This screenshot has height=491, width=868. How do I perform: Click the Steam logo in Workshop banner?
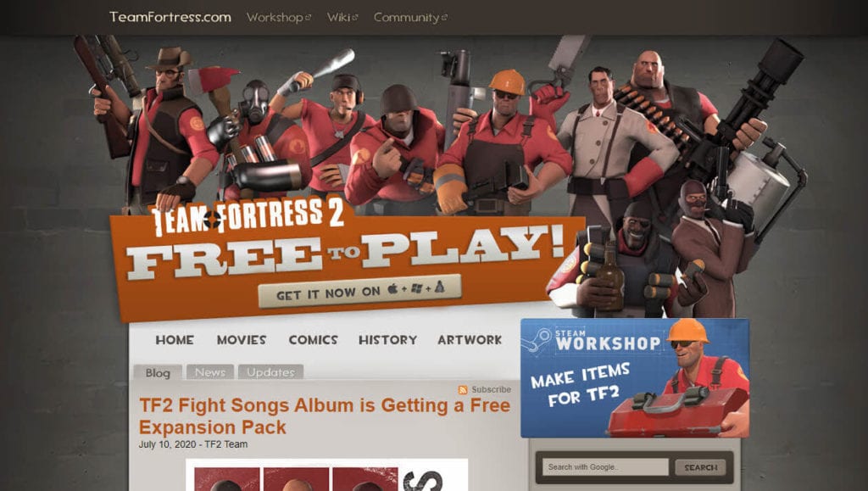pos(536,339)
